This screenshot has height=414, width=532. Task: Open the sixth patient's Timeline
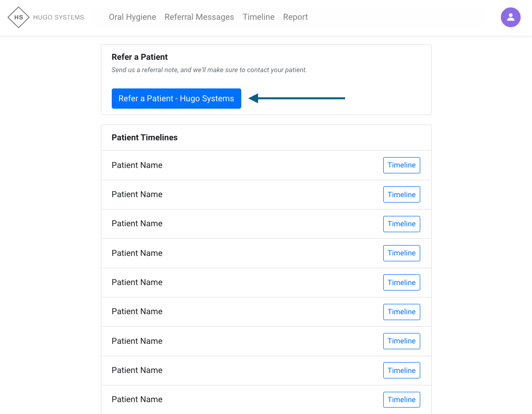pyautogui.click(x=401, y=312)
